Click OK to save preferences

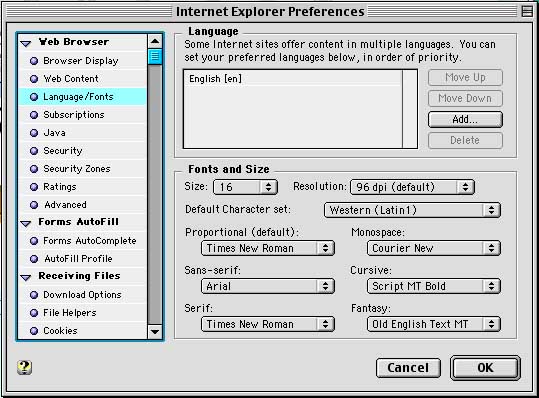coord(485,368)
